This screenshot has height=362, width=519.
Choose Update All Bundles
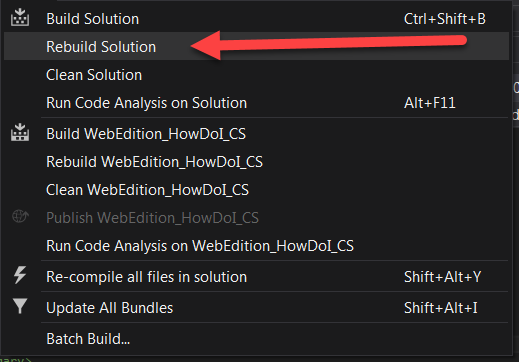256,308
